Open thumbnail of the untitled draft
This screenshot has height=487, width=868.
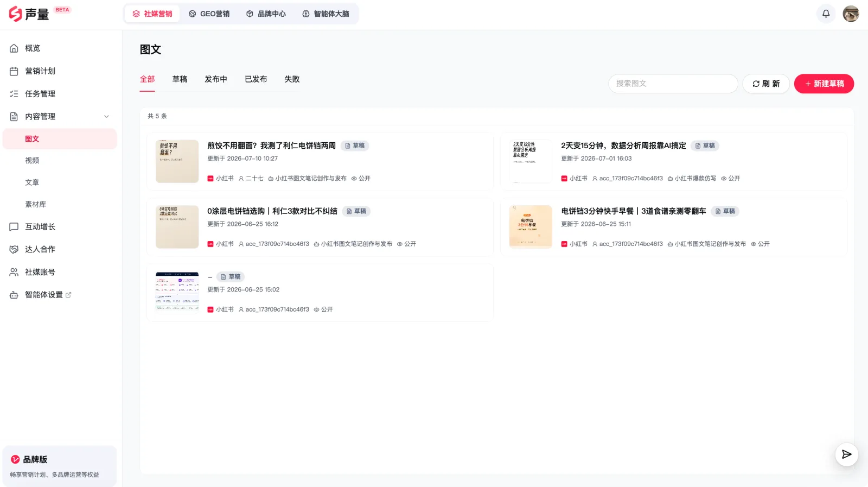coord(177,293)
